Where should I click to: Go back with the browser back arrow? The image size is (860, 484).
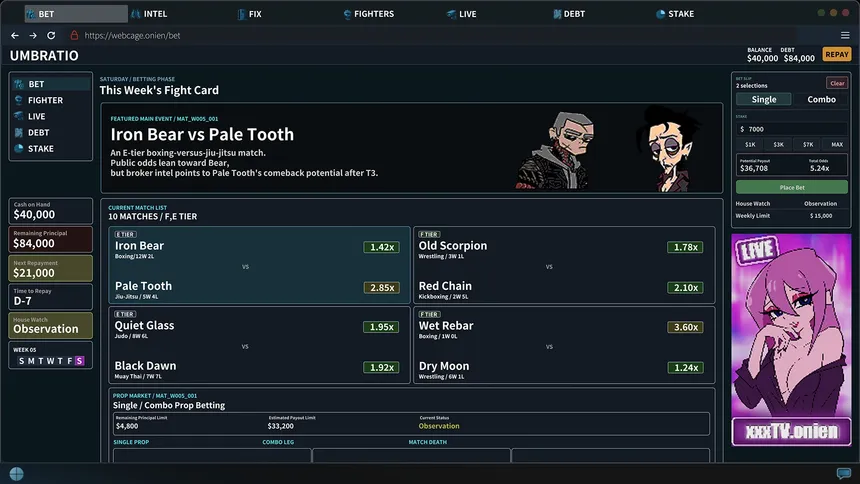pyautogui.click(x=15, y=35)
